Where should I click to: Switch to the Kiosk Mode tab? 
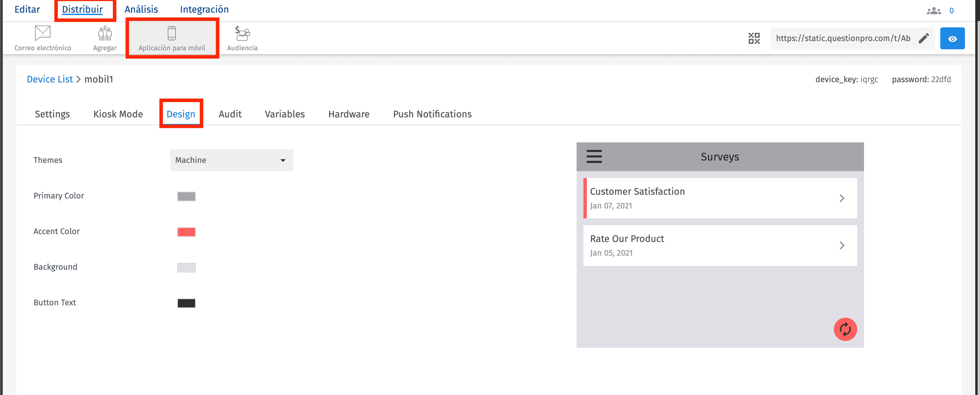point(118,114)
